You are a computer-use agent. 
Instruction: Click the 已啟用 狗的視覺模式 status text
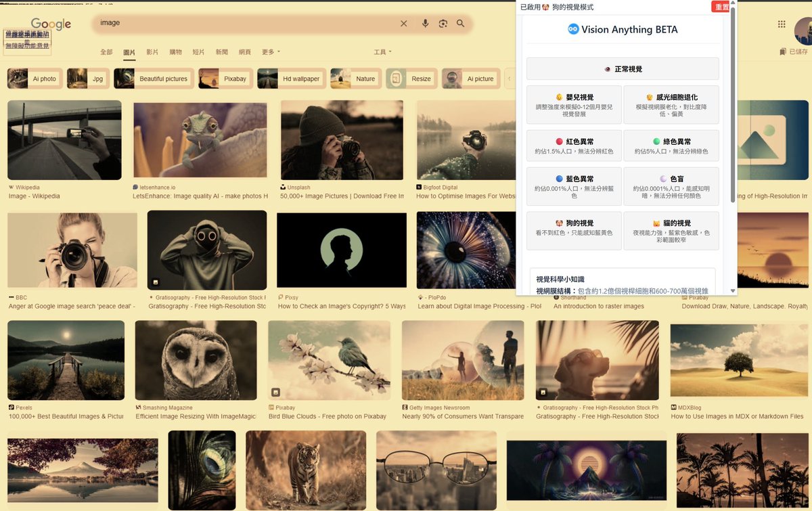[557, 7]
